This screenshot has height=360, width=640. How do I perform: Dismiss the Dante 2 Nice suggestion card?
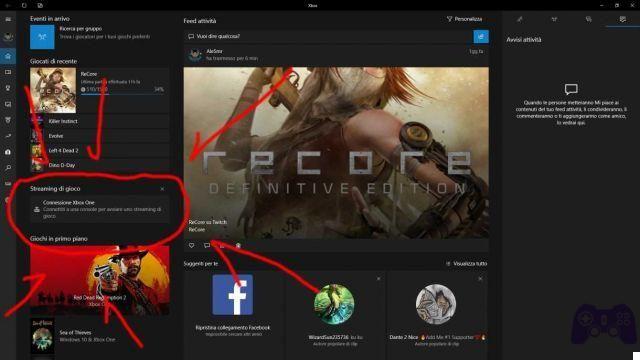[x=480, y=279]
